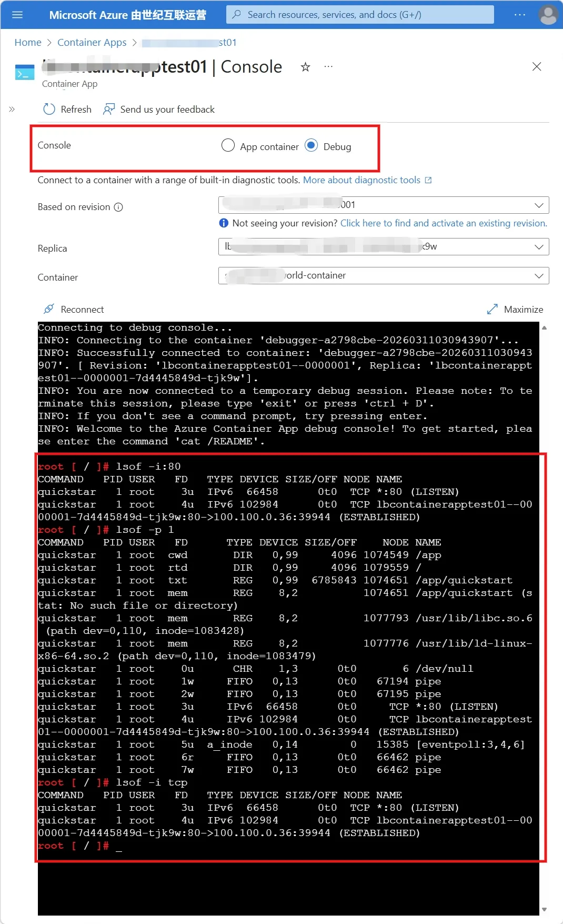
Task: Click the 'Replica' field label
Action: click(x=52, y=249)
